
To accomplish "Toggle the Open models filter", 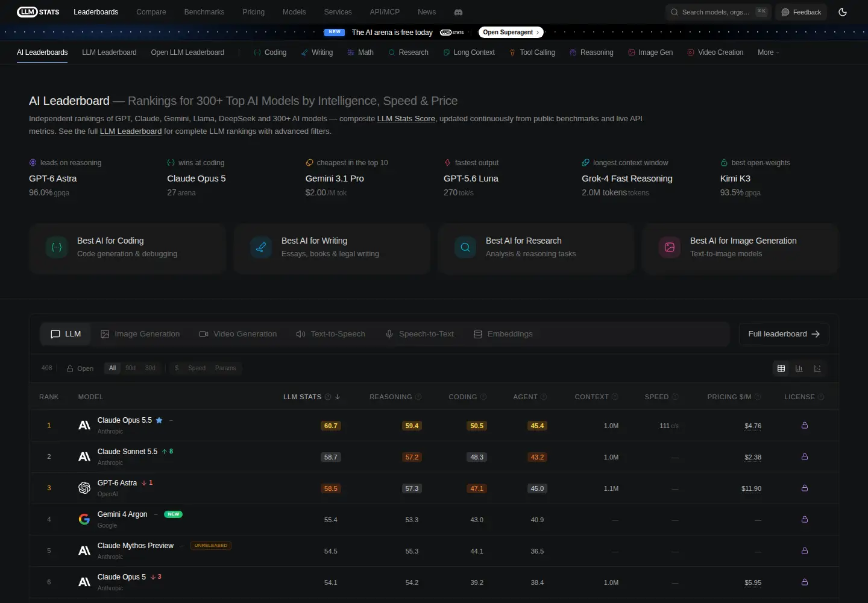I will 80,368.
